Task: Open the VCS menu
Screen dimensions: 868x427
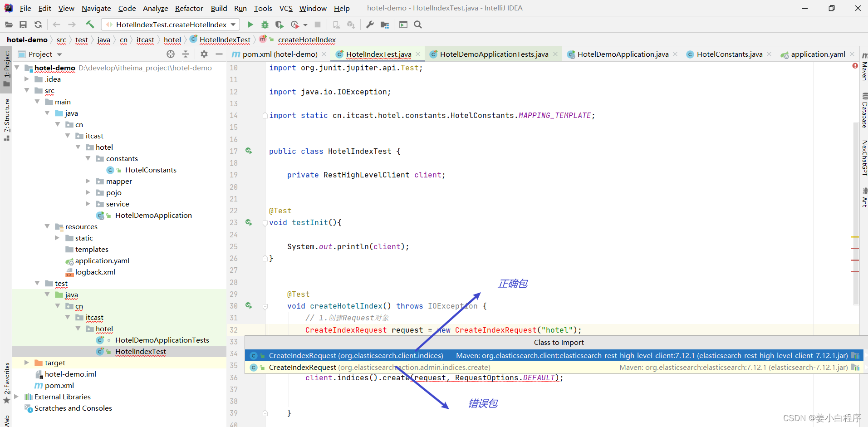Action: (x=286, y=8)
